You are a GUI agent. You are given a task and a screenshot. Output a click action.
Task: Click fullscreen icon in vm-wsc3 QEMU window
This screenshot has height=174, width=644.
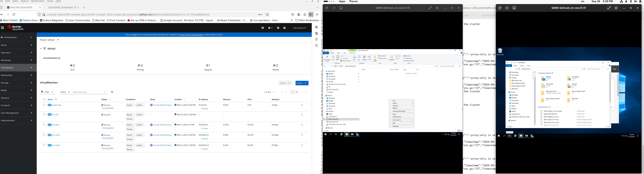tap(609, 8)
